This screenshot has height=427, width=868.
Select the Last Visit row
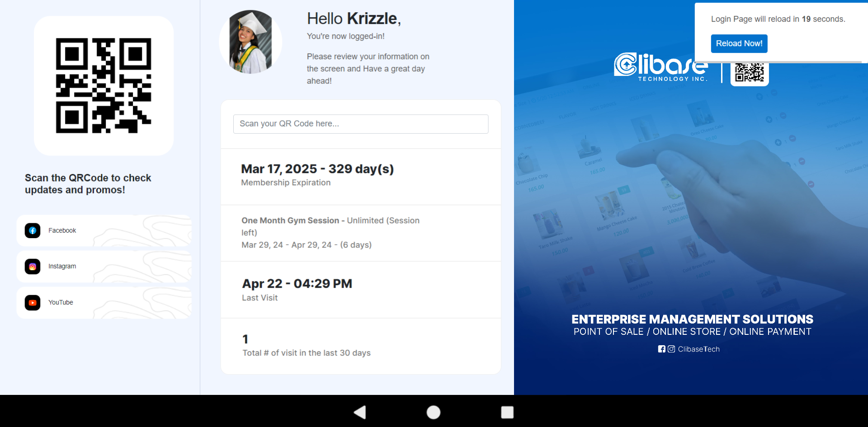click(x=360, y=290)
